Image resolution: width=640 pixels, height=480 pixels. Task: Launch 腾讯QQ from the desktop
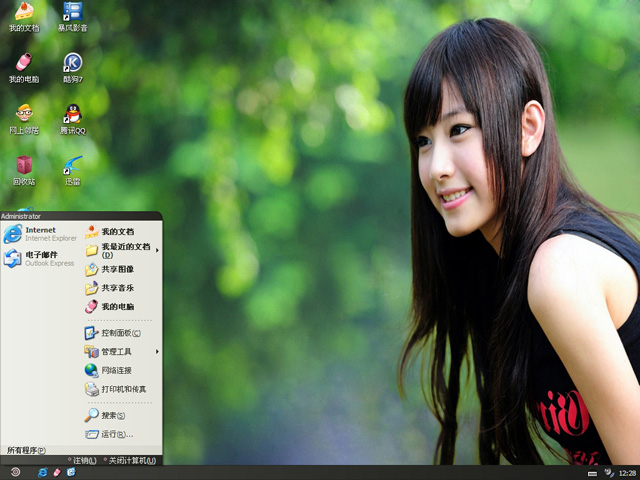tap(72, 116)
